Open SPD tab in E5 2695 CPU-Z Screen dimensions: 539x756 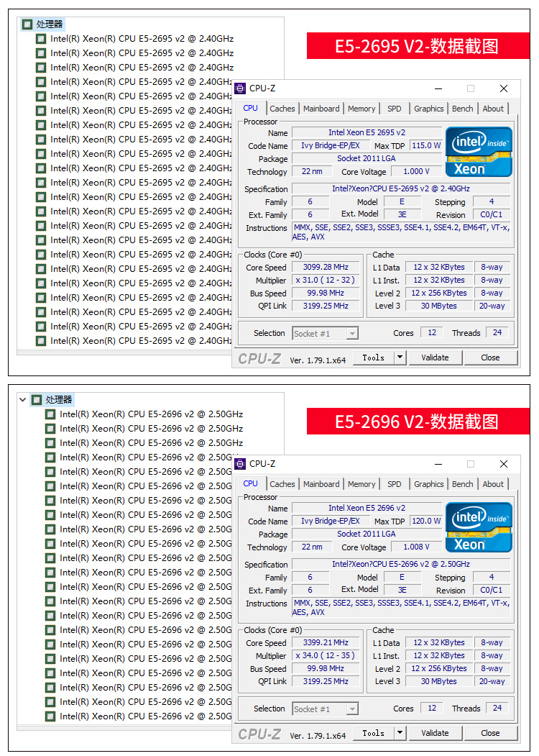(x=395, y=109)
